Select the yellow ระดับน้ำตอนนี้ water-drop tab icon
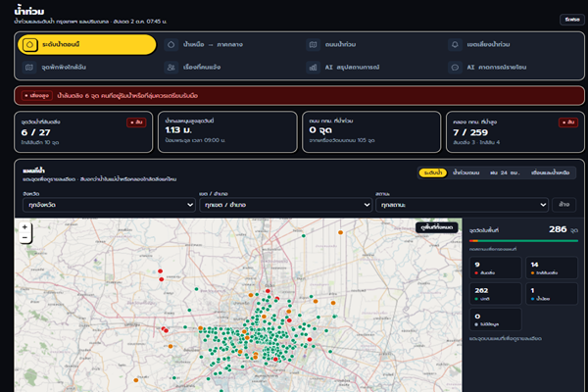The width and height of the screenshot is (588, 392). pos(29,45)
